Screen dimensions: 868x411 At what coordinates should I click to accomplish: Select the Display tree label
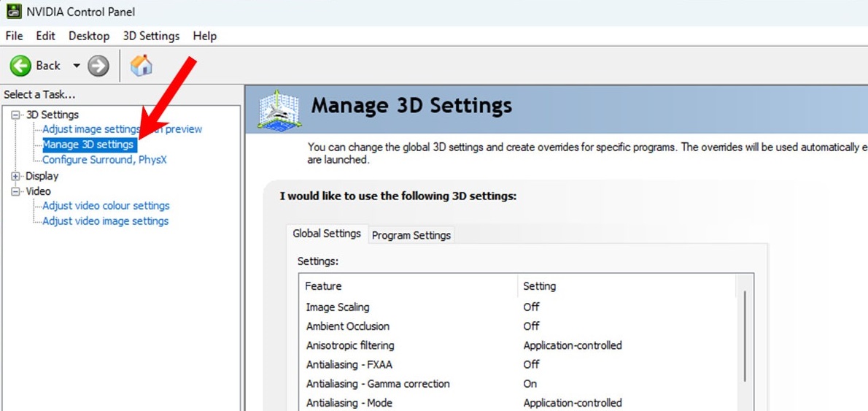[42, 176]
